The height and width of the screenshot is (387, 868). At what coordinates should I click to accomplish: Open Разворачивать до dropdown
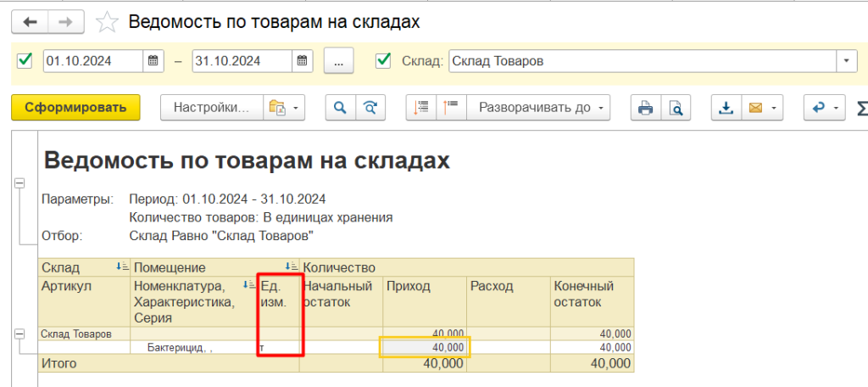(x=538, y=107)
